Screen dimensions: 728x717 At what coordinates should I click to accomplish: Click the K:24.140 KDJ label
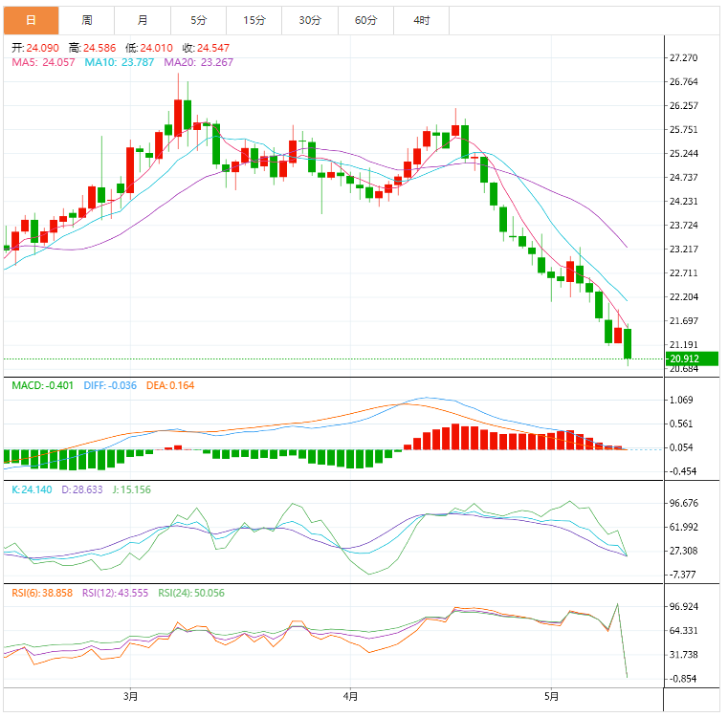(32, 489)
